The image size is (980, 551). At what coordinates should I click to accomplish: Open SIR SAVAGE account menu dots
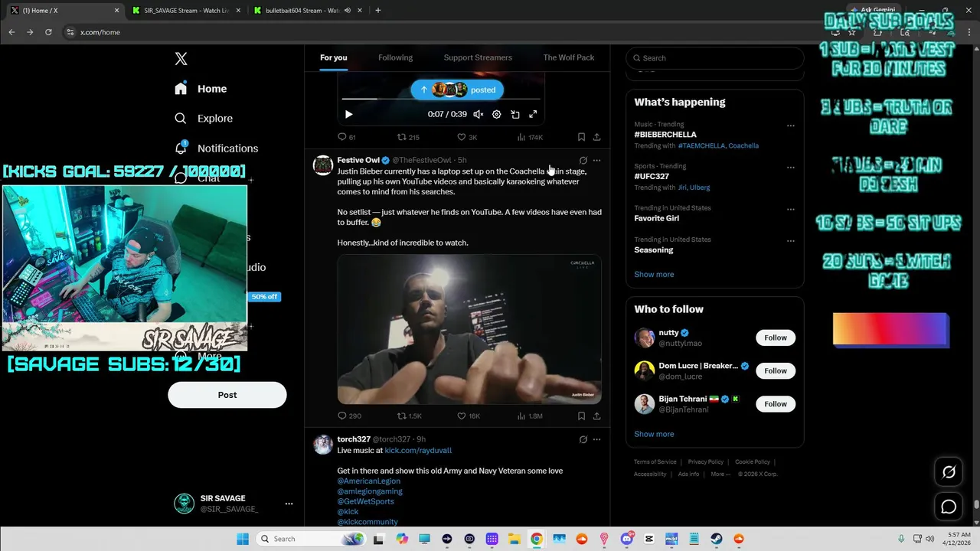289,504
